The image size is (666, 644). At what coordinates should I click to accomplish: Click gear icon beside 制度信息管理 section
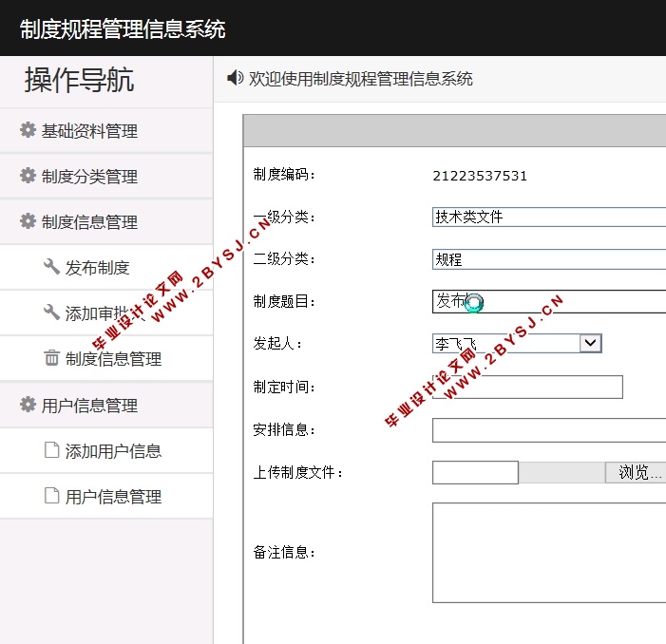tap(29, 221)
